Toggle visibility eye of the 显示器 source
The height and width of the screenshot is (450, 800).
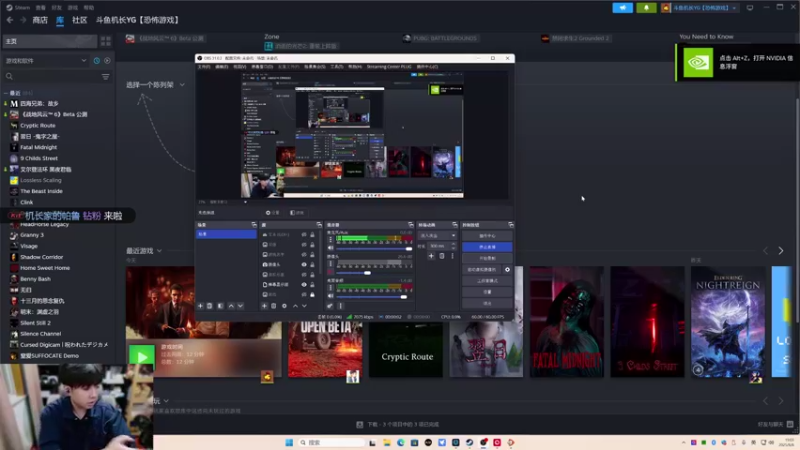(304, 285)
